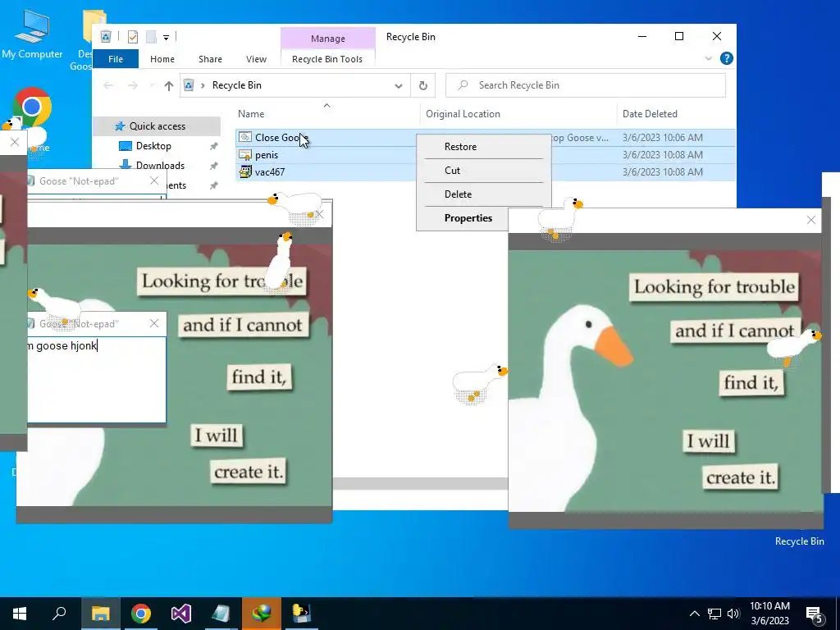The image size is (840, 630).
Task: Go up one folder level
Action: pyautogui.click(x=169, y=85)
